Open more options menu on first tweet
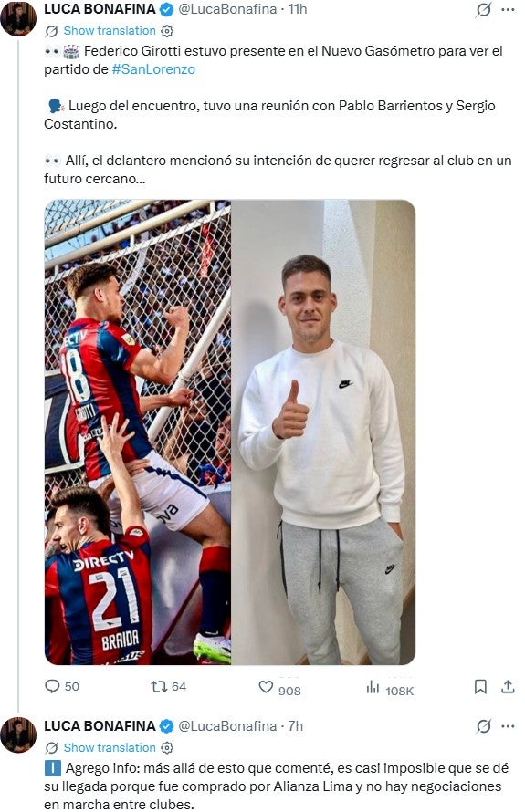This screenshot has height=812, width=525. (508, 9)
